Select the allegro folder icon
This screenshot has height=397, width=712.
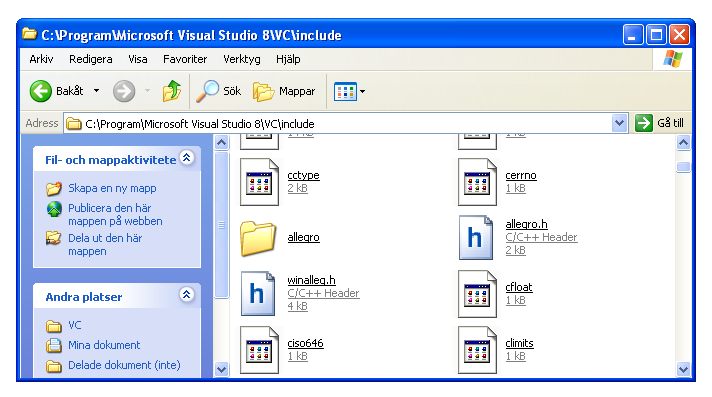257,238
